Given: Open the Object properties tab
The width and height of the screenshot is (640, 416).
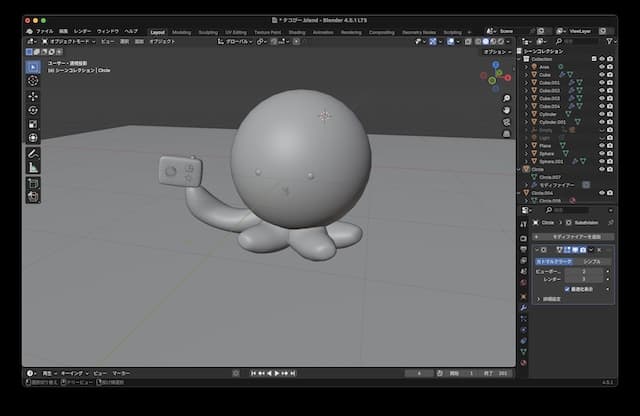Looking at the screenshot, I should coord(524,297).
